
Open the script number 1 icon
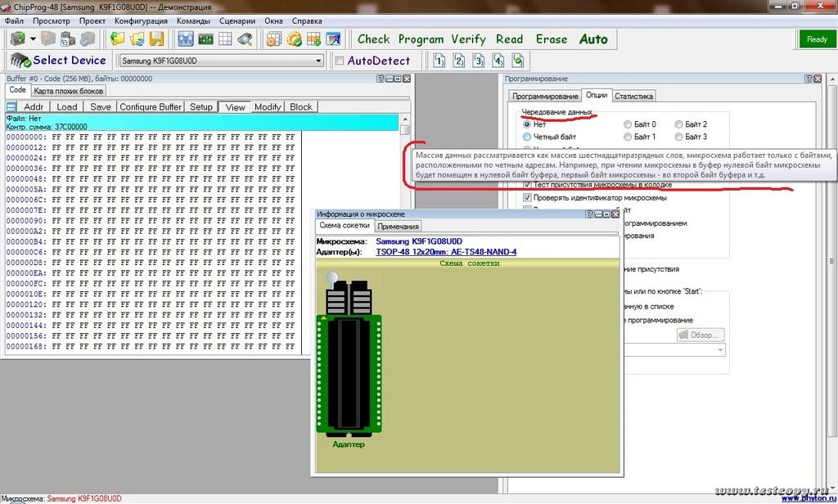coord(439,61)
